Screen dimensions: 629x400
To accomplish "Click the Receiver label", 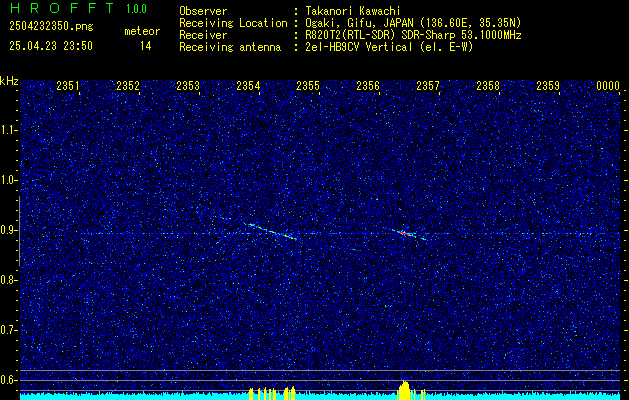I will [203, 35].
